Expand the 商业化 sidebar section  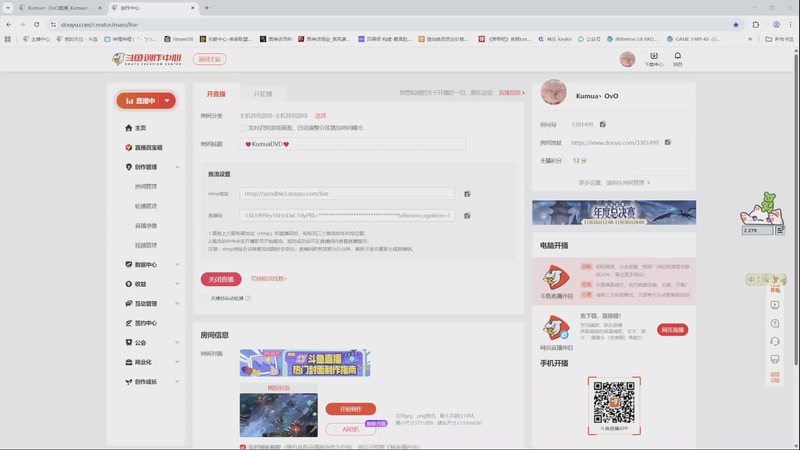(177, 362)
